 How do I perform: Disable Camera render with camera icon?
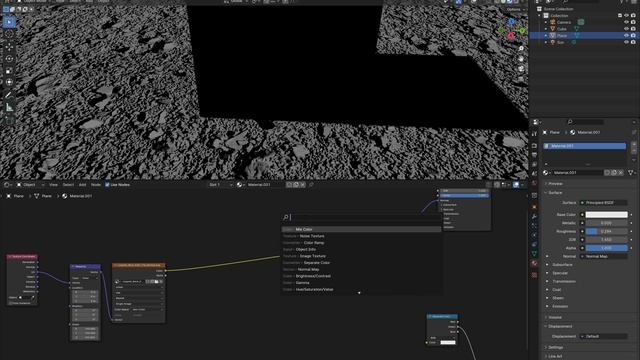coord(633,22)
